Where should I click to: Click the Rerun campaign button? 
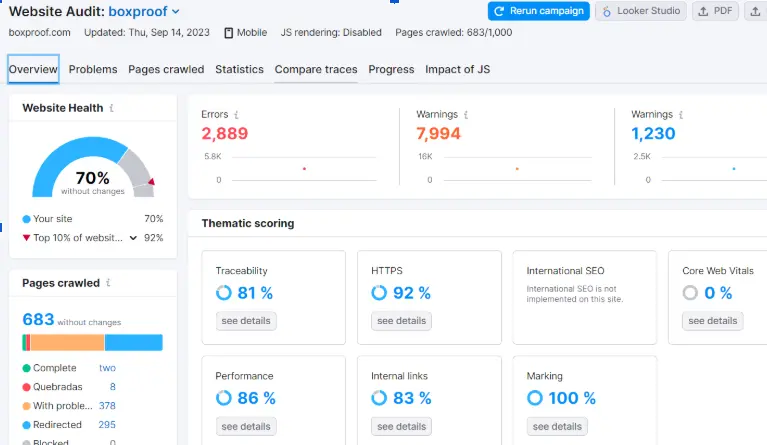click(538, 11)
